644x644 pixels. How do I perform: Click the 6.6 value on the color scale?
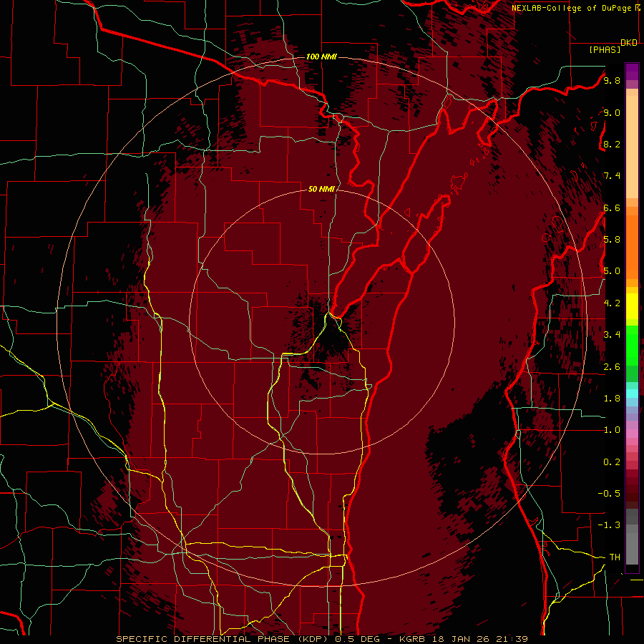pyautogui.click(x=612, y=208)
